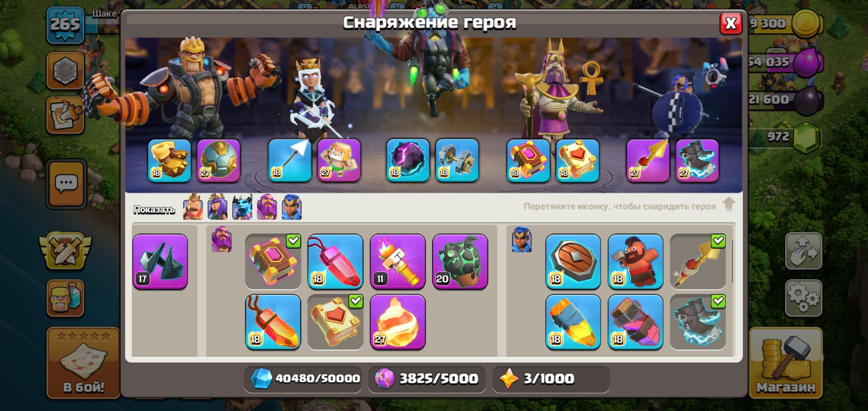868x411 pixels.
Task: Choose the level 11 flaming torch equipment
Action: tap(397, 262)
